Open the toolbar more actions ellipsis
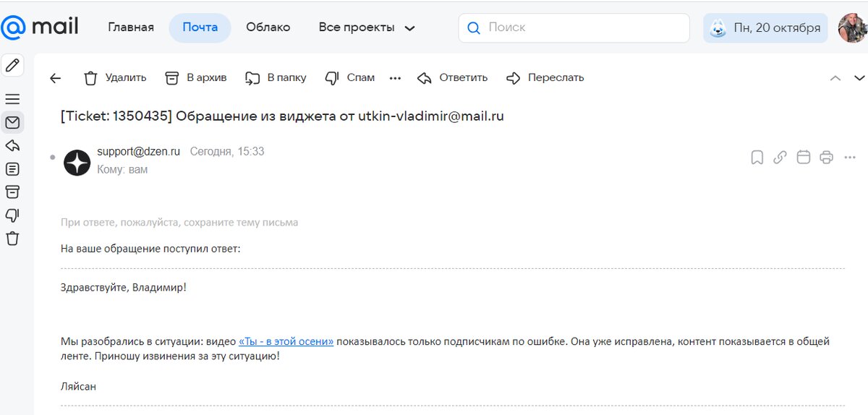 (395, 78)
